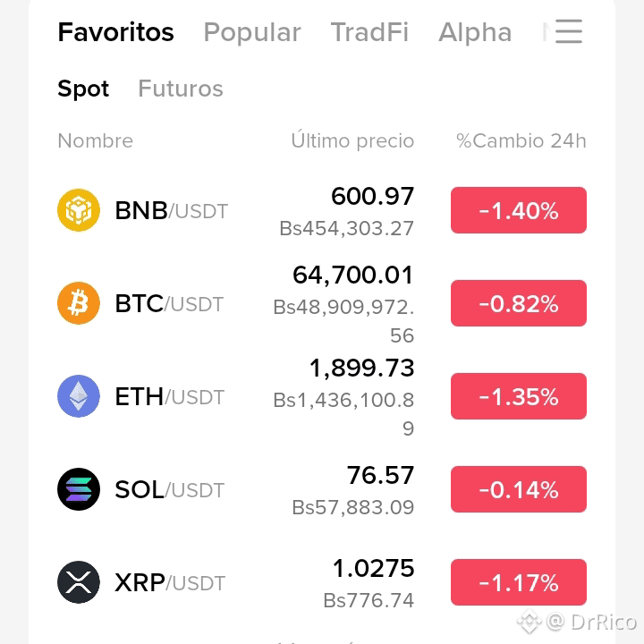The width and height of the screenshot is (644, 644).
Task: Select the Spot sub-tab
Action: pos(83,89)
